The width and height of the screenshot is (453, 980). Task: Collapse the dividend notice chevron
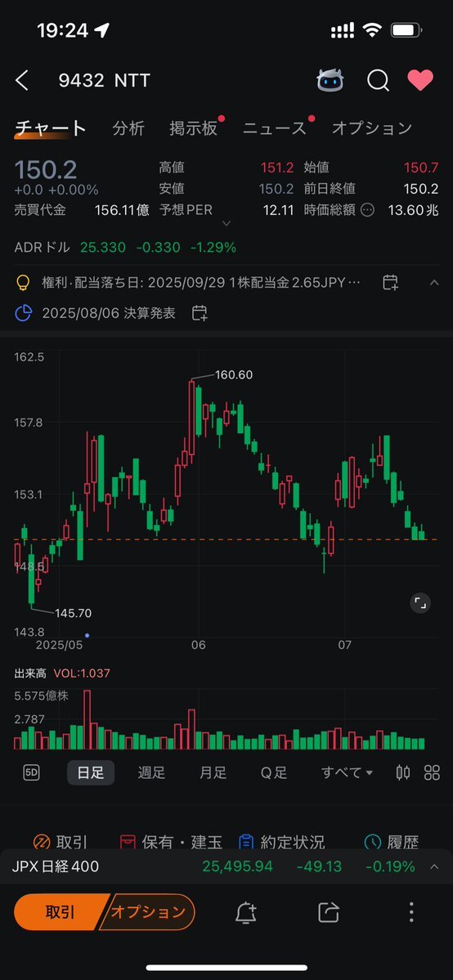tap(433, 283)
